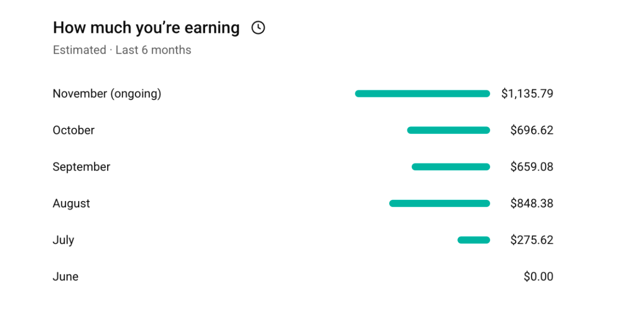
Task: Select the $848.38 amount
Action: 532,203
